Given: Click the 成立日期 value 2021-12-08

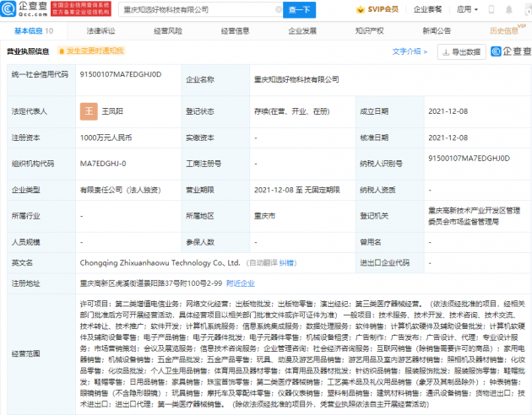Looking at the screenshot, I should point(448,111).
